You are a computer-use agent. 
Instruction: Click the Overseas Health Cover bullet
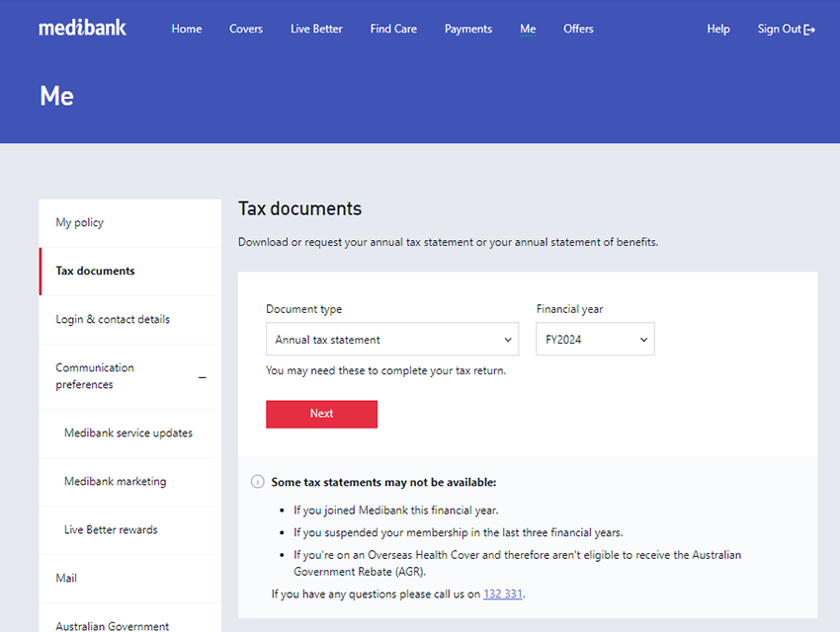(517, 563)
